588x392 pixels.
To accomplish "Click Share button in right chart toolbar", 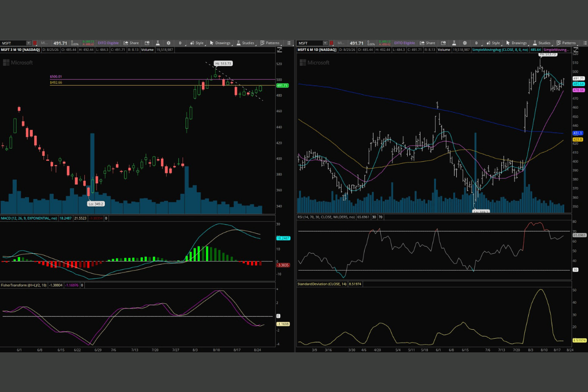I will (427, 43).
